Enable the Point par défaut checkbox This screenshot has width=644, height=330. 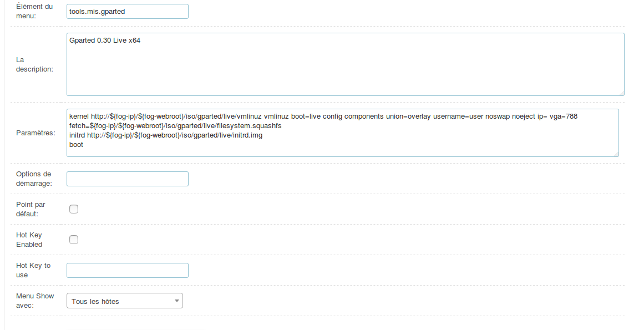(74, 209)
